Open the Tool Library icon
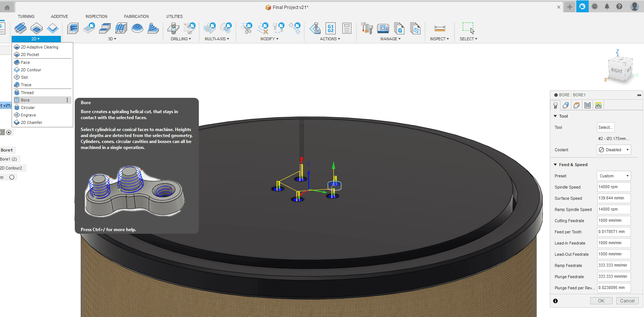Image resolution: width=644 pixels, height=317 pixels. click(367, 28)
